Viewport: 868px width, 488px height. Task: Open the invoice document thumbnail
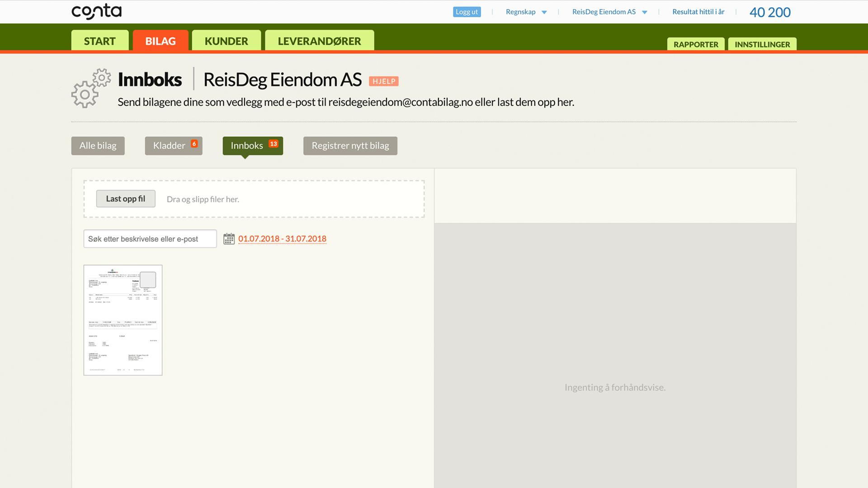point(123,320)
